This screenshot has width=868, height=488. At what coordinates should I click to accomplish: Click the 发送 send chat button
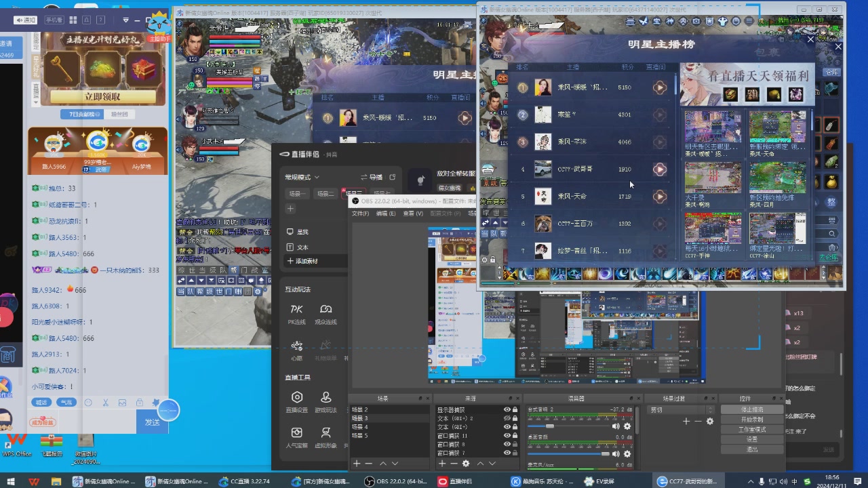[152, 422]
